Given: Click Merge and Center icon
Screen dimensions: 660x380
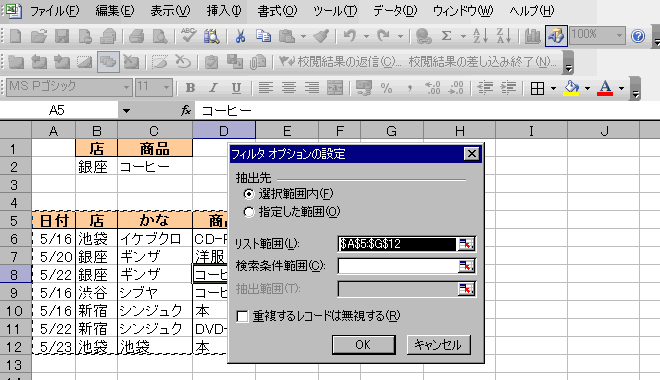Looking at the screenshot, I should point(335,88).
